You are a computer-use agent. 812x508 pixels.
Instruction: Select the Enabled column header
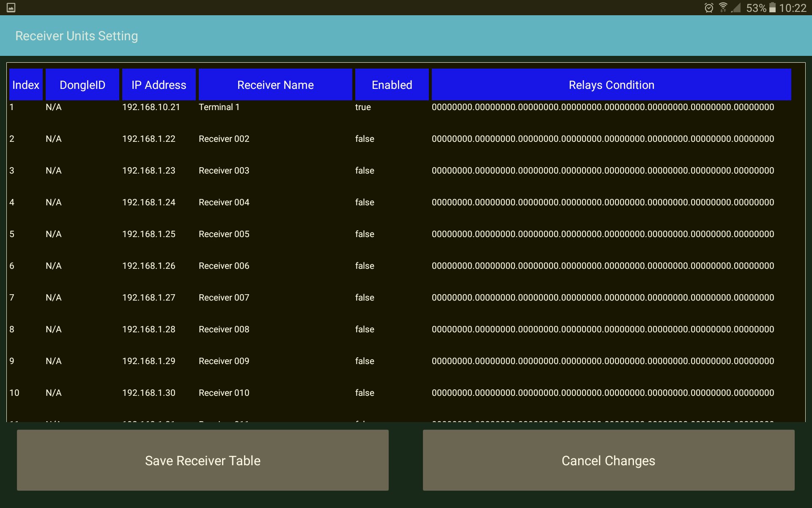(392, 85)
